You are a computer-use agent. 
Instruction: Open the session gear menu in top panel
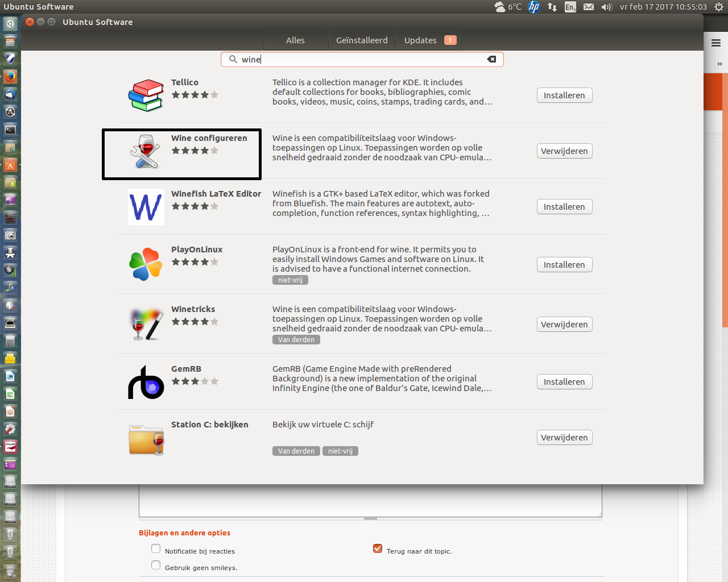pos(718,7)
